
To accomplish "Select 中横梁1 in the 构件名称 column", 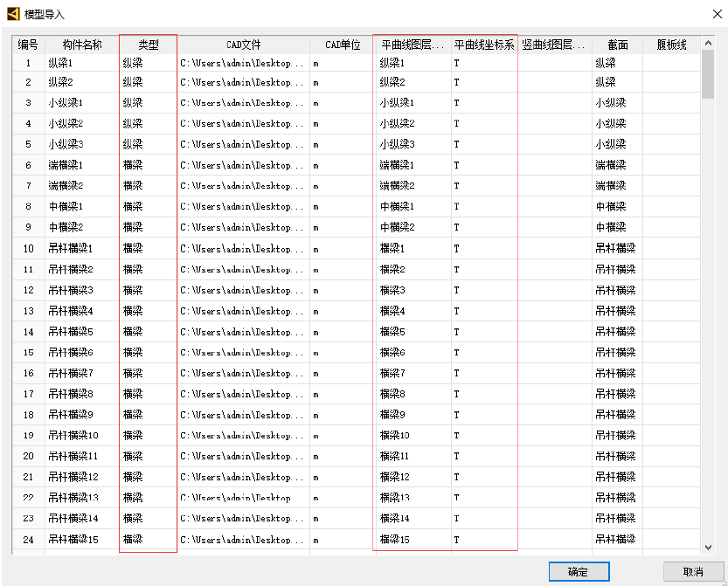I will 66,206.
